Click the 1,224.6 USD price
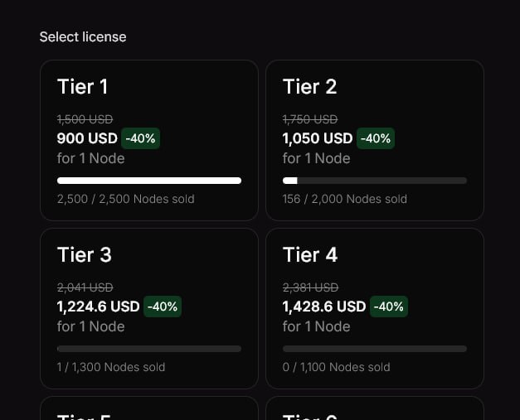This screenshot has height=420, width=520. click(98, 307)
